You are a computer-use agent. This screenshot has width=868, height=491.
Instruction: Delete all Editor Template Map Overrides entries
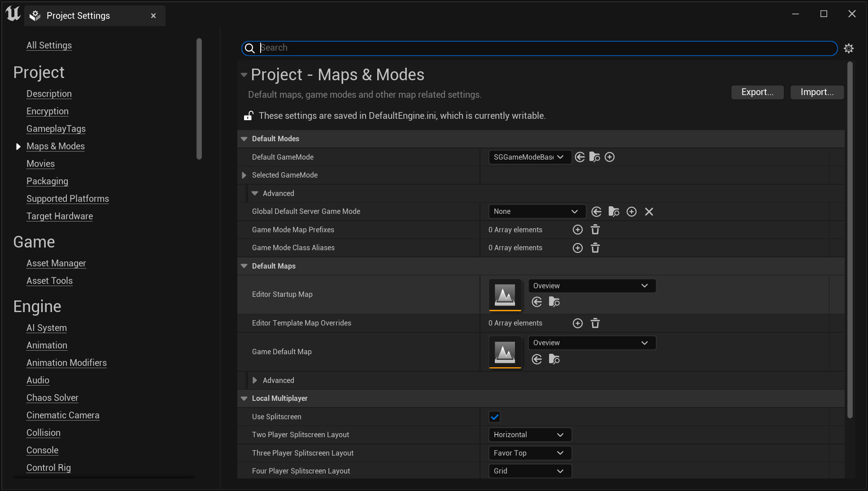click(x=595, y=323)
